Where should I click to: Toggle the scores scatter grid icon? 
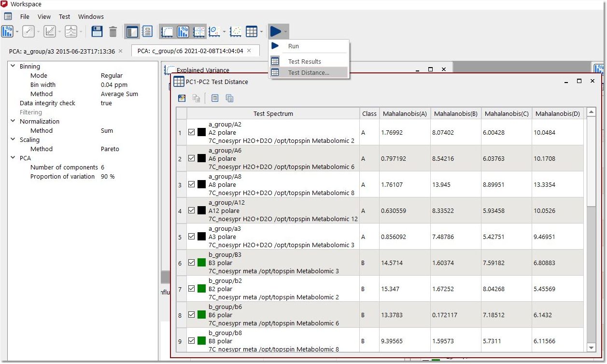point(199,32)
